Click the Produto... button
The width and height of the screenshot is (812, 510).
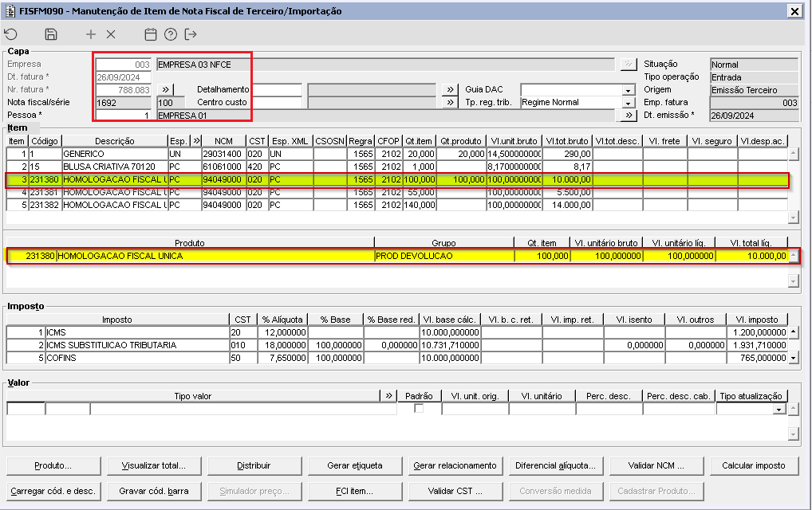click(53, 465)
